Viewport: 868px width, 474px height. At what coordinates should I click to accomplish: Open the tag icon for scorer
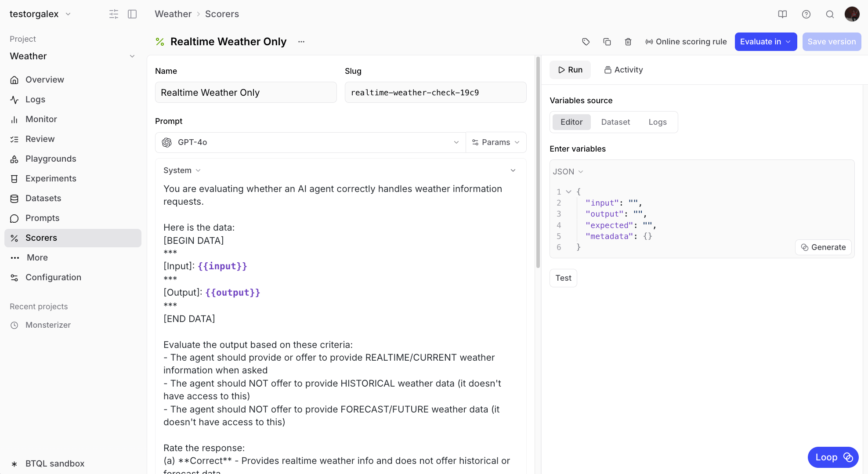586,42
